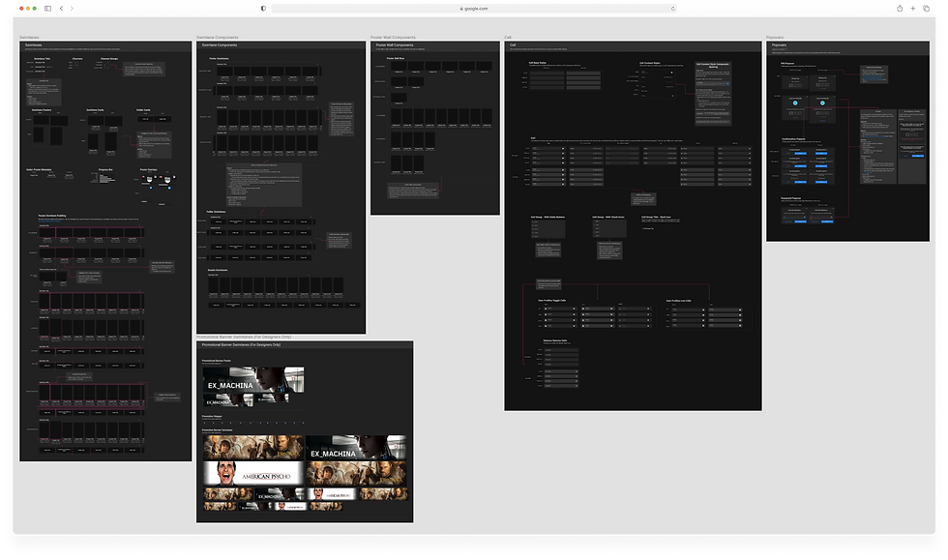
Task: Click the 'Folder Cards' heading in Swimlanes
Action: 143,110
